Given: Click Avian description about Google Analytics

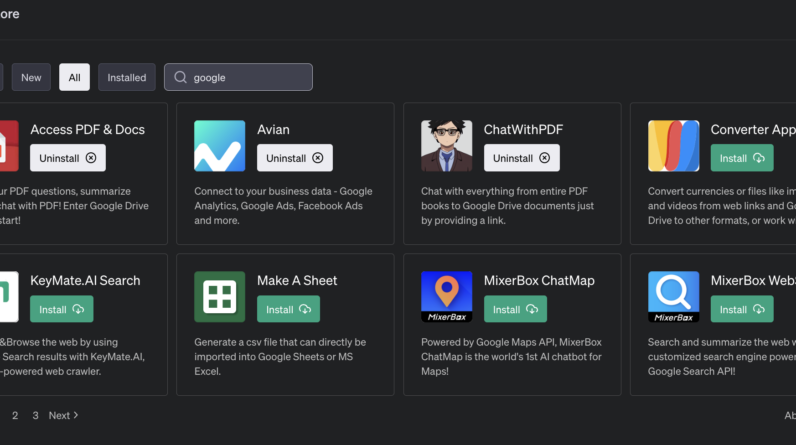Looking at the screenshot, I should 283,206.
